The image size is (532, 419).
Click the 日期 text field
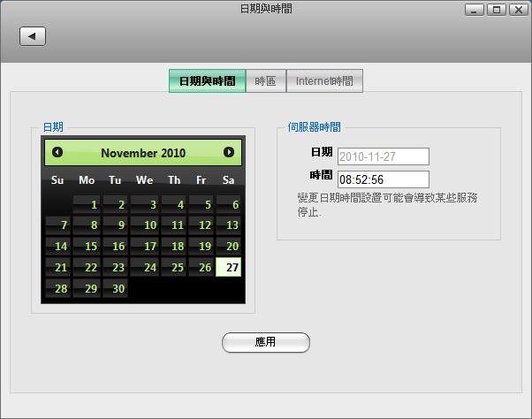coord(383,156)
